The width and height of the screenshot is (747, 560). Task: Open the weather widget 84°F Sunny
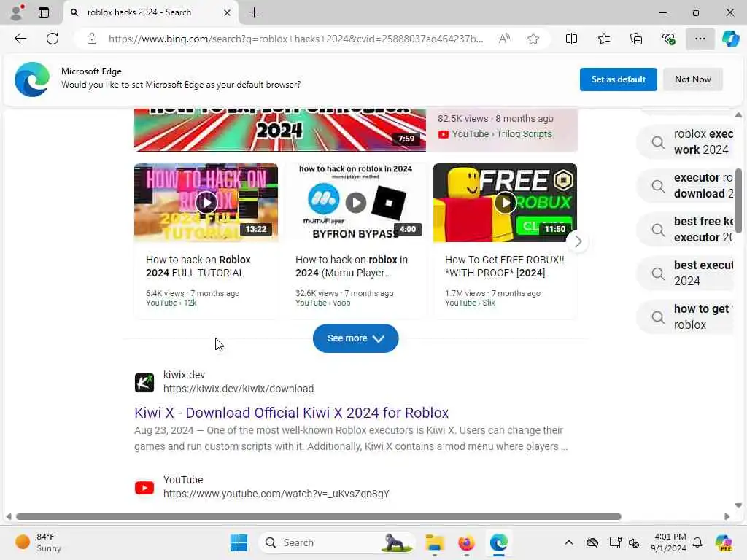pyautogui.click(x=39, y=542)
